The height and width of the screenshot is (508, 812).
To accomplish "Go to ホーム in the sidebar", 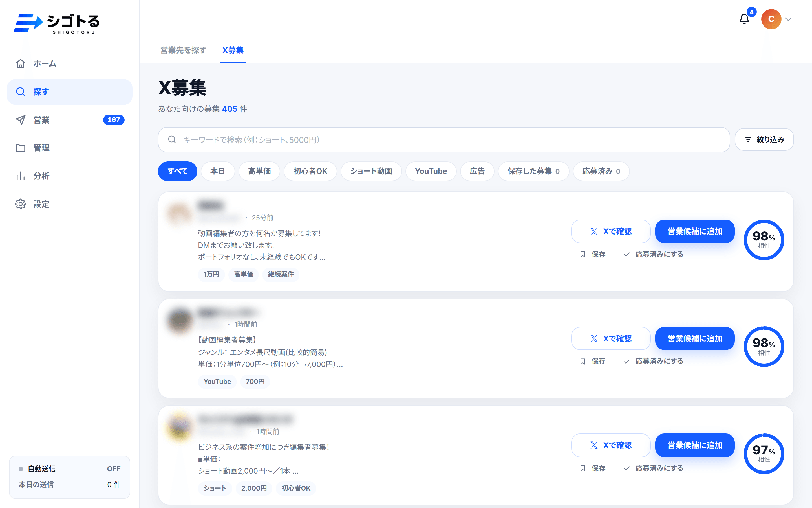I will tap(69, 63).
